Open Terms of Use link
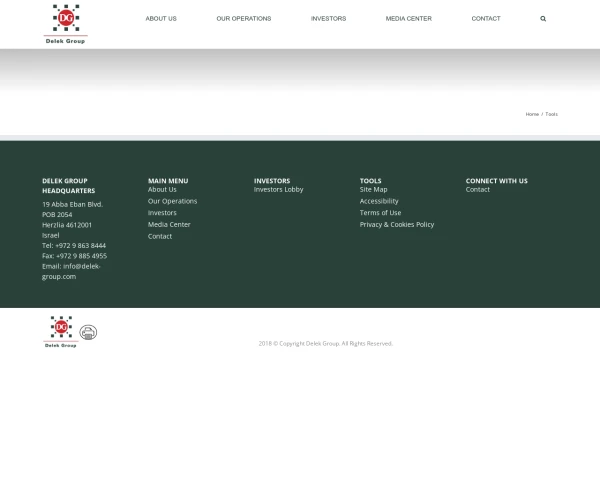The image size is (600, 480). 380,213
